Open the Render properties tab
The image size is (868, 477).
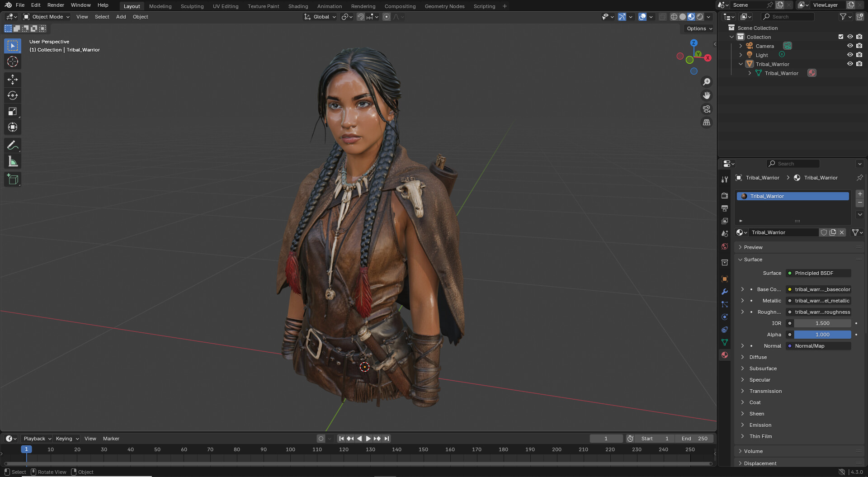(725, 196)
